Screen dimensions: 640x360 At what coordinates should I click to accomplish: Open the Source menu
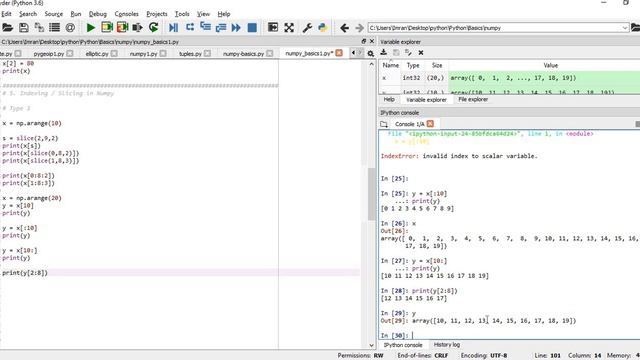(53, 14)
